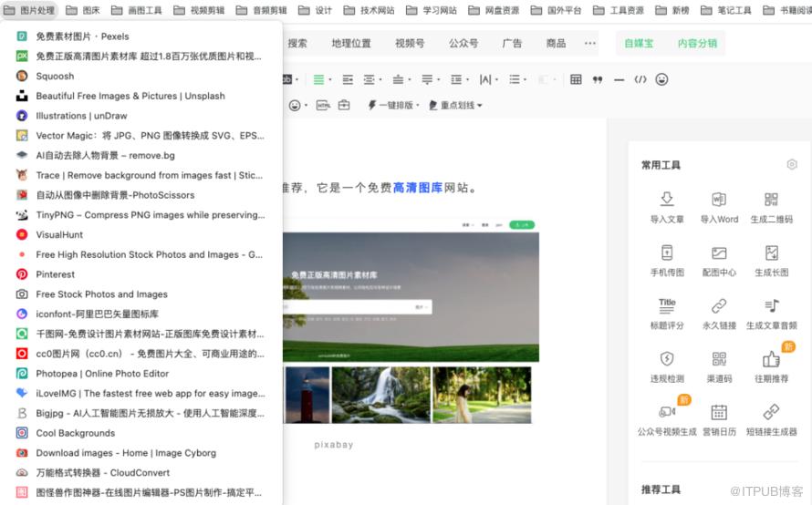This screenshot has width=812, height=505.
Task: Click the 违规检测 shield icon
Action: click(x=667, y=359)
